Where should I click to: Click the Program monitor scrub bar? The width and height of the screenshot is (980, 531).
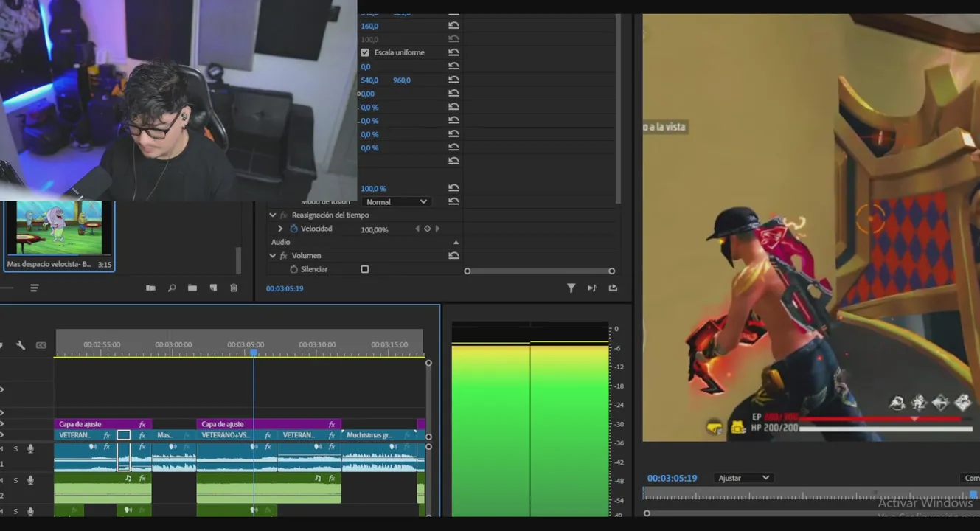pos(810,494)
